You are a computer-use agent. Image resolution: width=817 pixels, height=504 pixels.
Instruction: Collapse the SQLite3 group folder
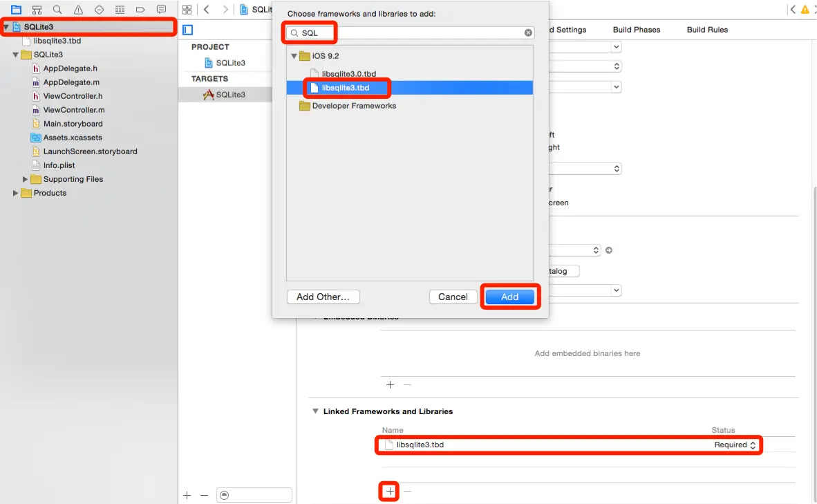16,54
